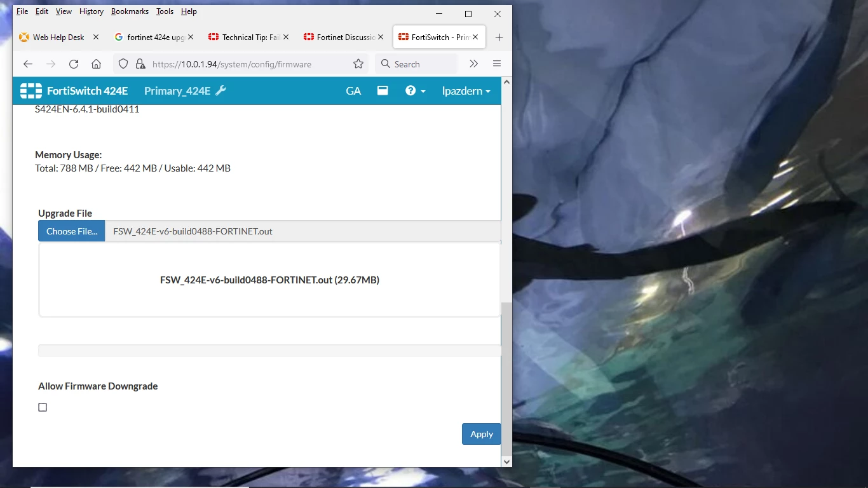Bookmark this page with the star
Viewport: 868px width, 488px height.
pyautogui.click(x=358, y=64)
